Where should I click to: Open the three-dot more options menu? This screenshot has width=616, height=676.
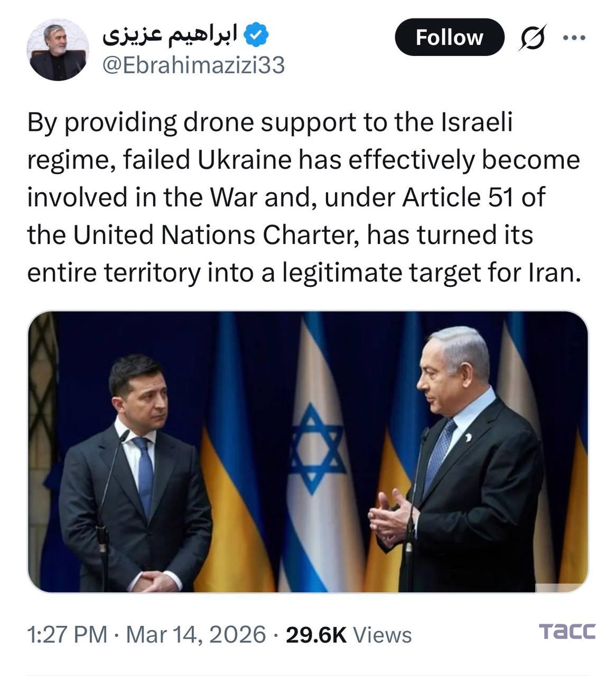(x=574, y=37)
